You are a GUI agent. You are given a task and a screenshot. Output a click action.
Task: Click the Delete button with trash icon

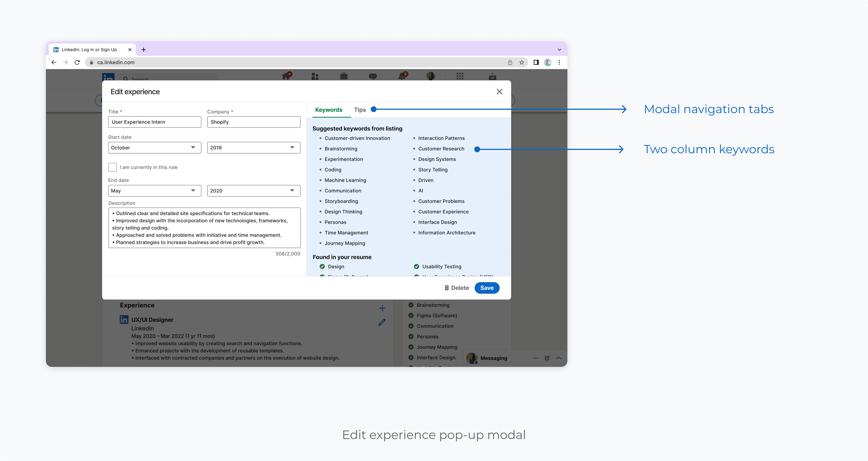[x=457, y=288]
